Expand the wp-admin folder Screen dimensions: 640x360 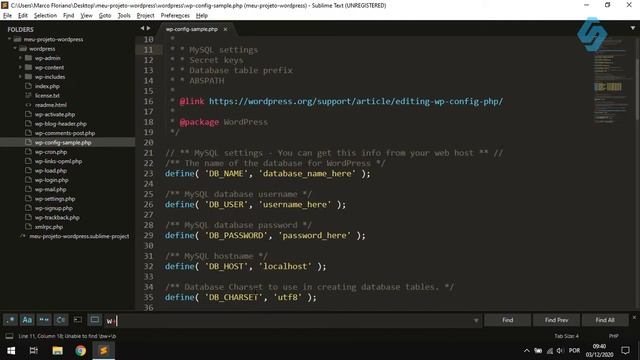coord(20,58)
